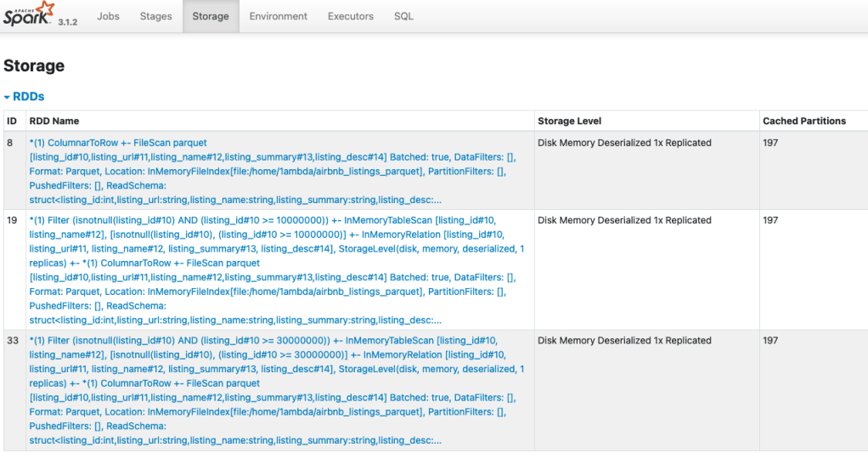Click the Storage Level cell for RDD 8
This screenshot has width=868, height=464.
pos(624,143)
